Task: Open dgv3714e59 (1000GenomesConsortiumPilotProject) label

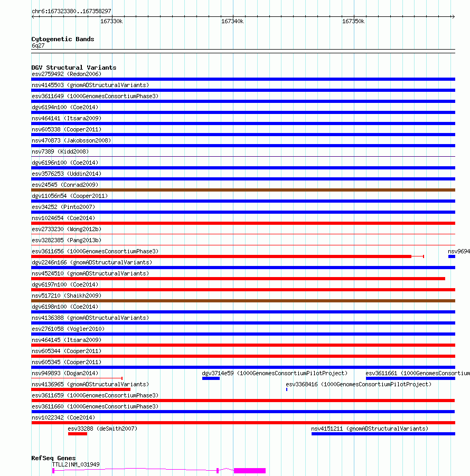Action: (x=275, y=374)
